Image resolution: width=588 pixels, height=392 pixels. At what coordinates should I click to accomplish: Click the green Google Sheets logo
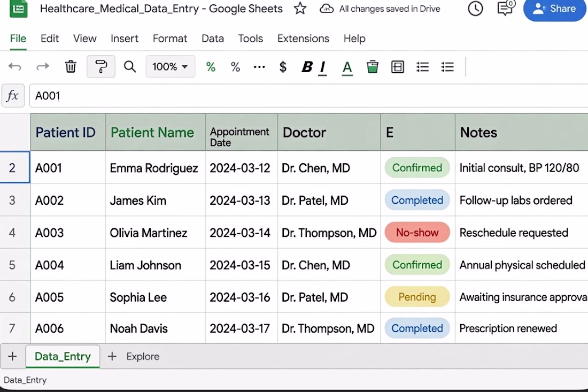click(x=18, y=8)
